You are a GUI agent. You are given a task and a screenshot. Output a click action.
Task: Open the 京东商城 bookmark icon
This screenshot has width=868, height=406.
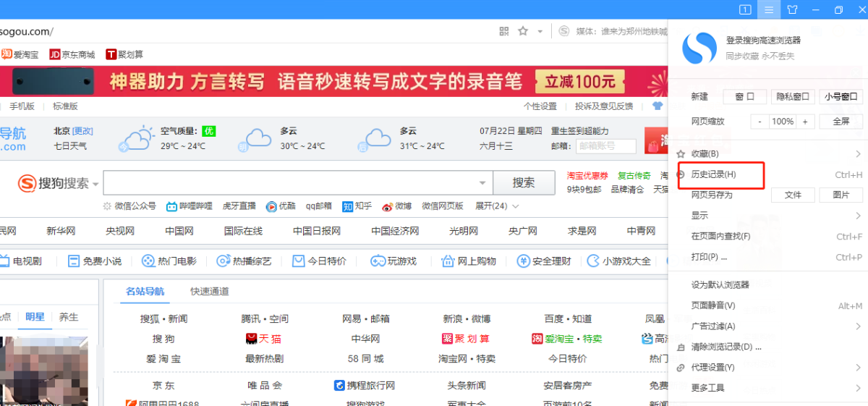tap(55, 54)
